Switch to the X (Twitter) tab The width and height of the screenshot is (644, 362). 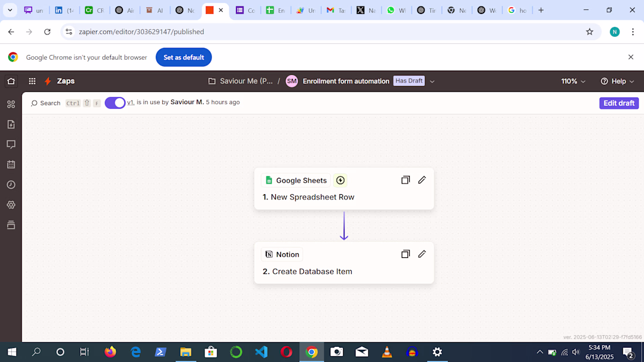(365, 11)
